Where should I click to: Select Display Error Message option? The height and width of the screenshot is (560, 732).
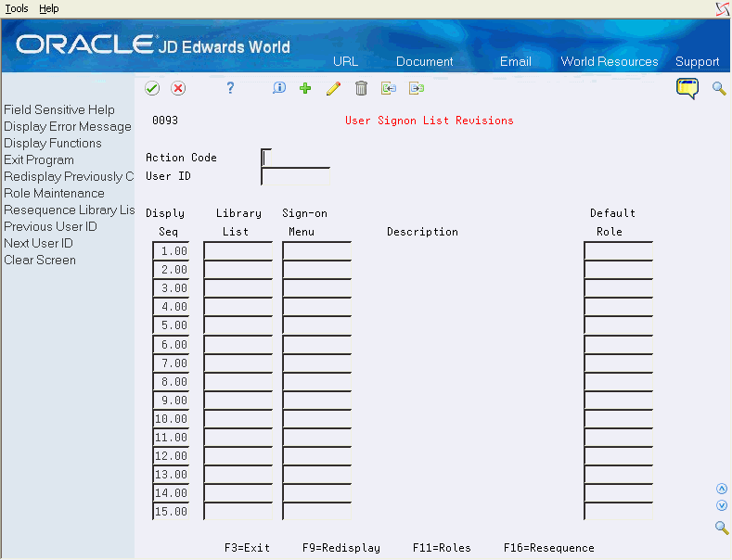68,126
